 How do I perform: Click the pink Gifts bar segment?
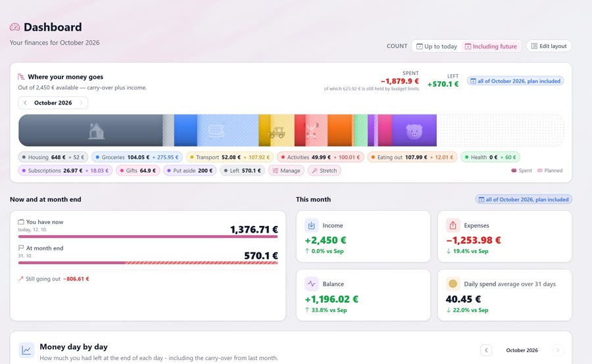385,131
